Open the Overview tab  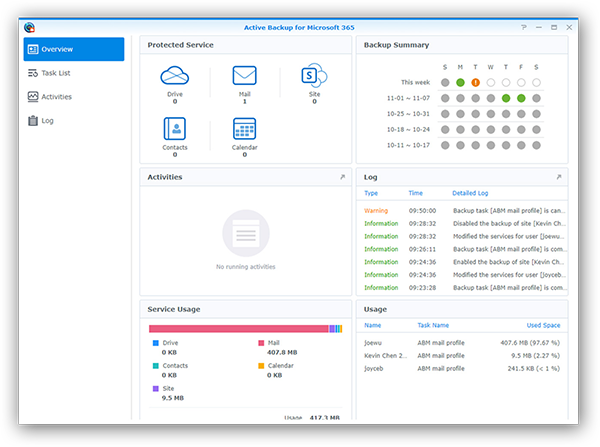(74, 49)
